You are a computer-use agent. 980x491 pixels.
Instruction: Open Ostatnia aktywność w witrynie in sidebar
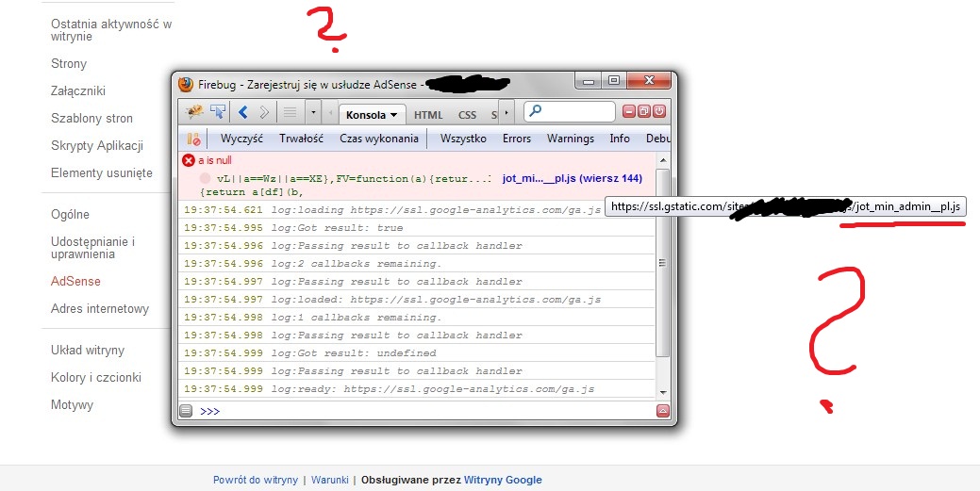[111, 30]
